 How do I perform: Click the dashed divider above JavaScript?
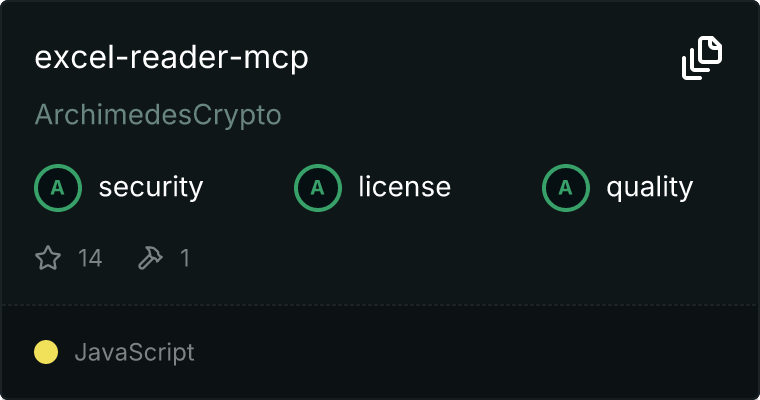point(380,305)
